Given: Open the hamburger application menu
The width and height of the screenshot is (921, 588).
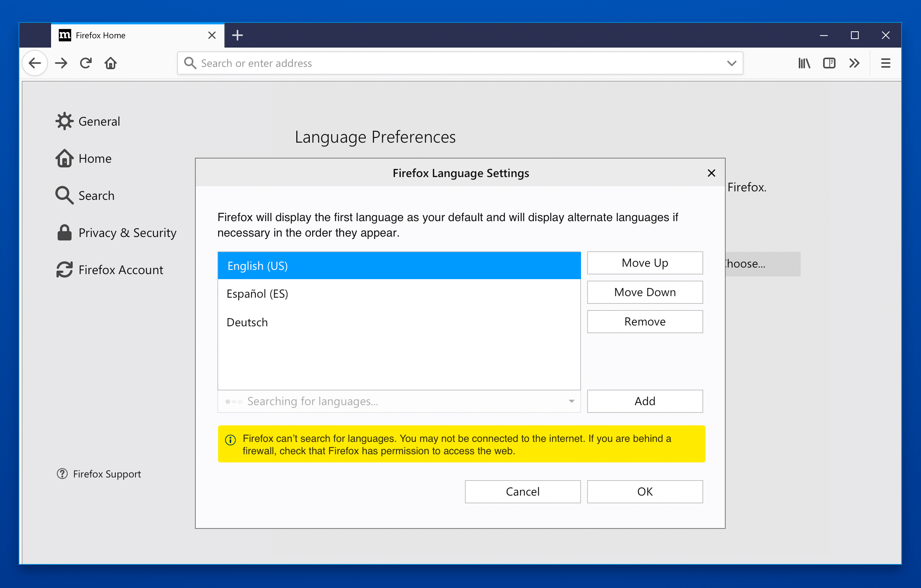Looking at the screenshot, I should (x=885, y=63).
